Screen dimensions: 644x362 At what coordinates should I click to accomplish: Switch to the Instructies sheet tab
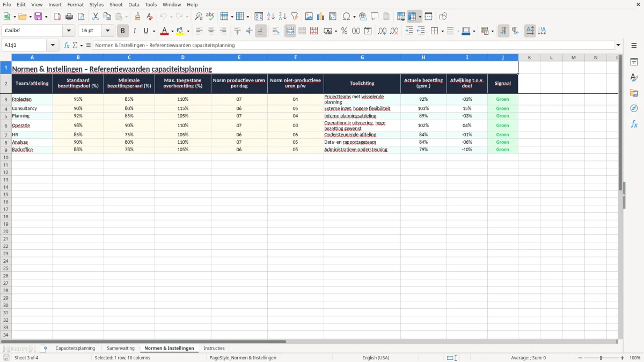pyautogui.click(x=214, y=348)
